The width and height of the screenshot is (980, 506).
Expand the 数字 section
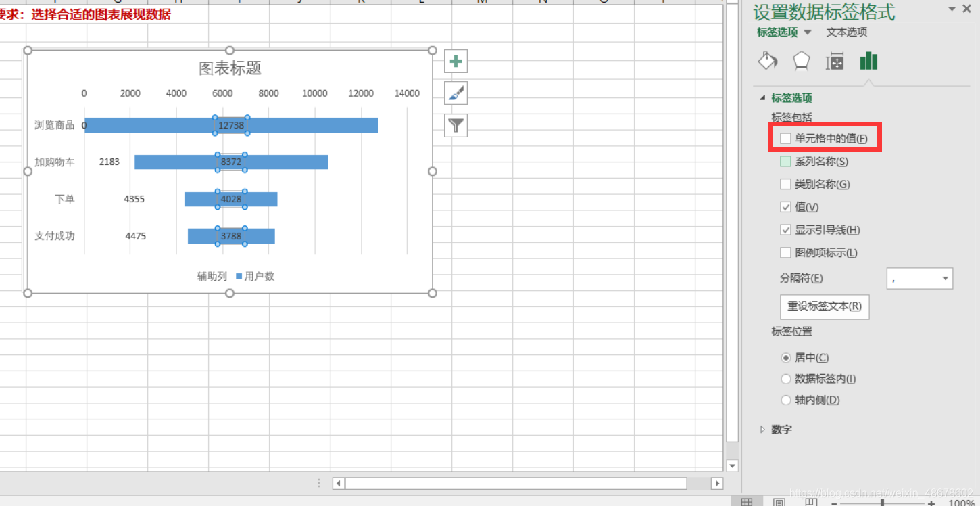(763, 429)
